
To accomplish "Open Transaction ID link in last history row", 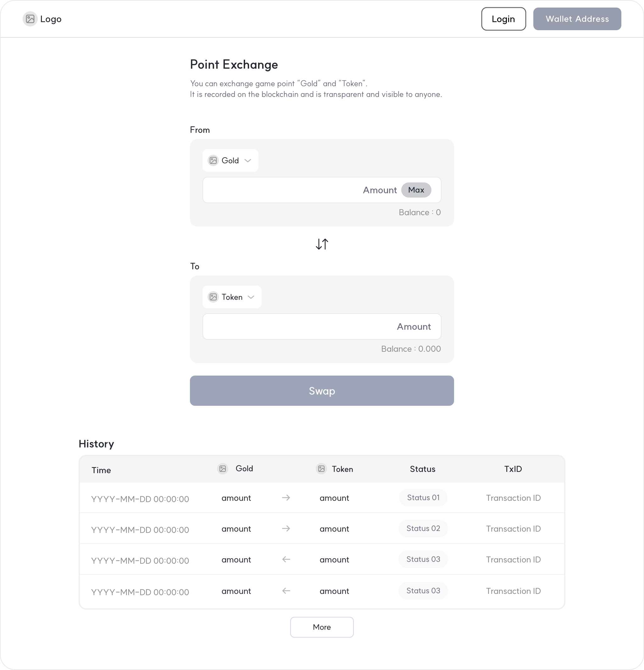I will click(x=513, y=591).
